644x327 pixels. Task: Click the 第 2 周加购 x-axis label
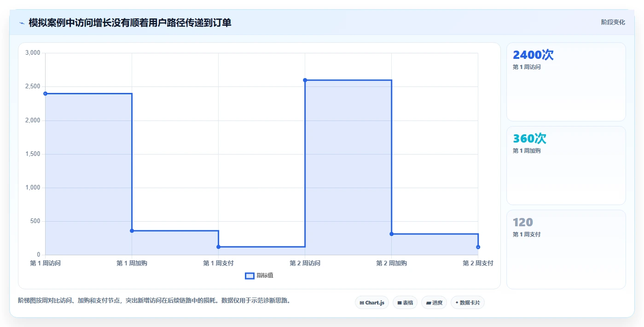(x=391, y=263)
